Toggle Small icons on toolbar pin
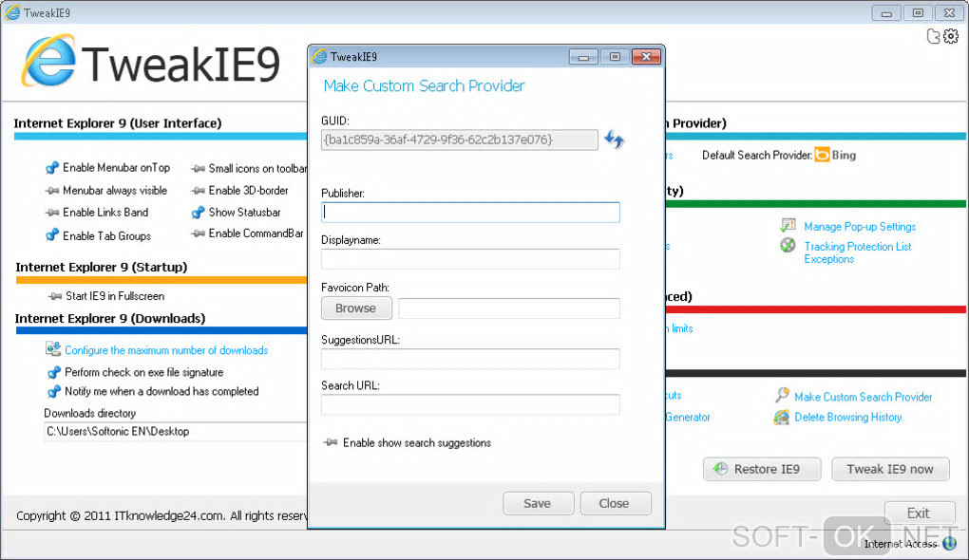This screenshot has width=969, height=560. 199,168
